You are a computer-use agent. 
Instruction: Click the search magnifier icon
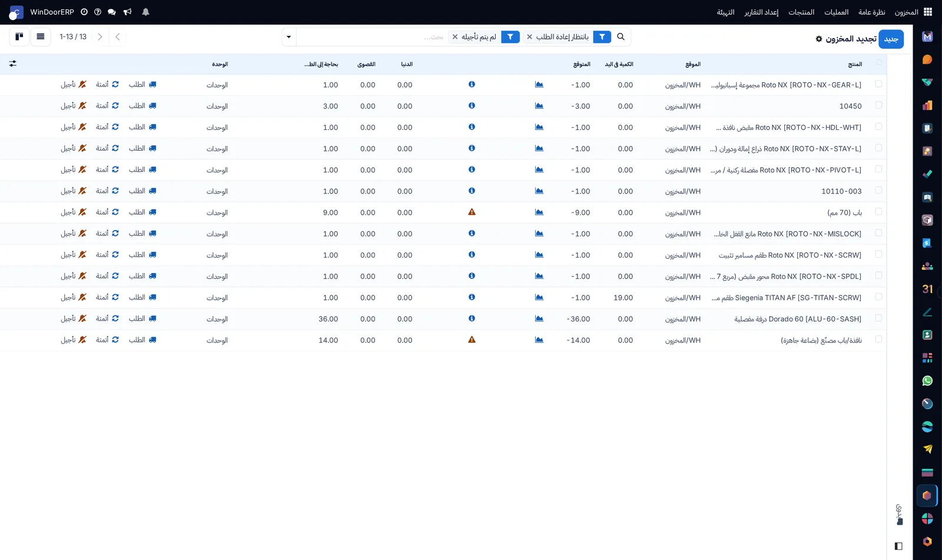pyautogui.click(x=621, y=36)
